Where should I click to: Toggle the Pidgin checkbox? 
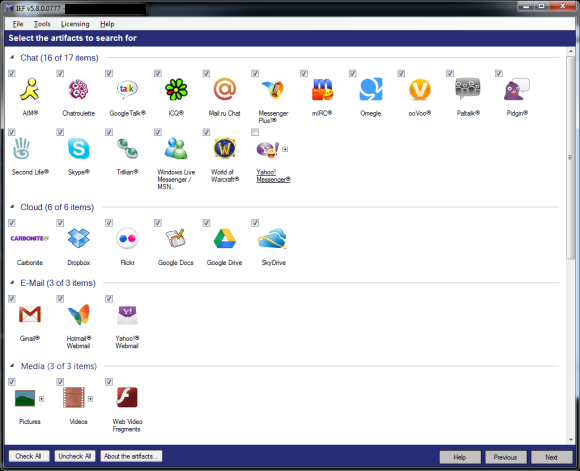click(x=499, y=73)
